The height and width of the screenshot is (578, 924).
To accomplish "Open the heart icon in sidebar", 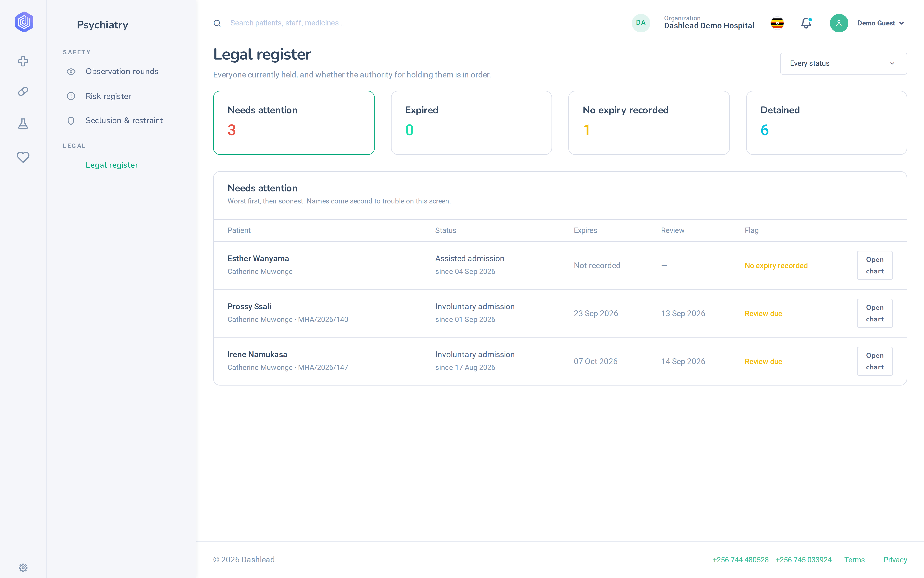I will tap(23, 157).
